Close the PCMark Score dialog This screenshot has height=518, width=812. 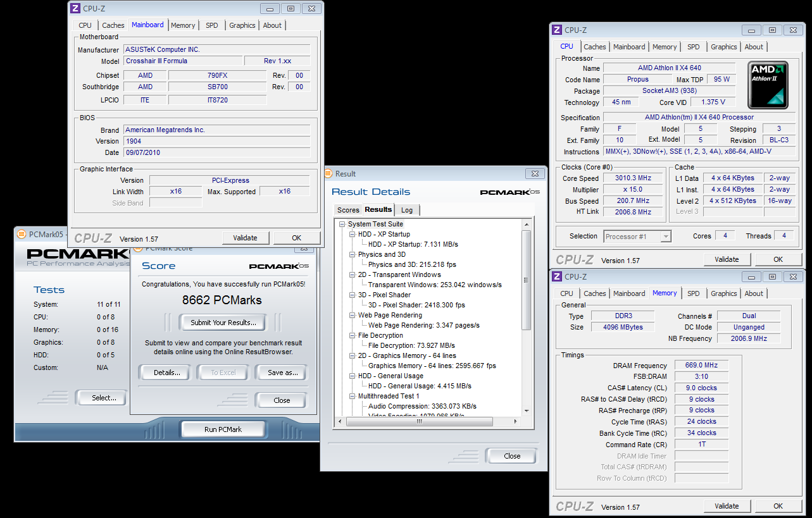click(x=282, y=400)
